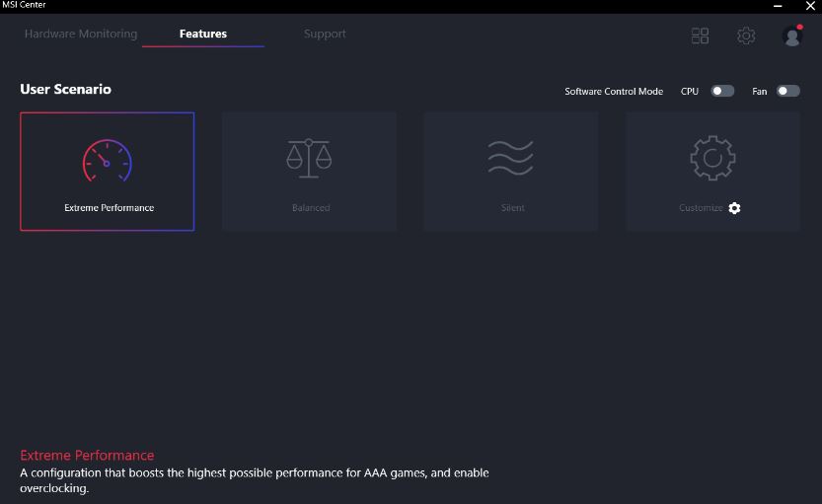
Task: Toggle the CPU software control switch
Action: point(722,91)
